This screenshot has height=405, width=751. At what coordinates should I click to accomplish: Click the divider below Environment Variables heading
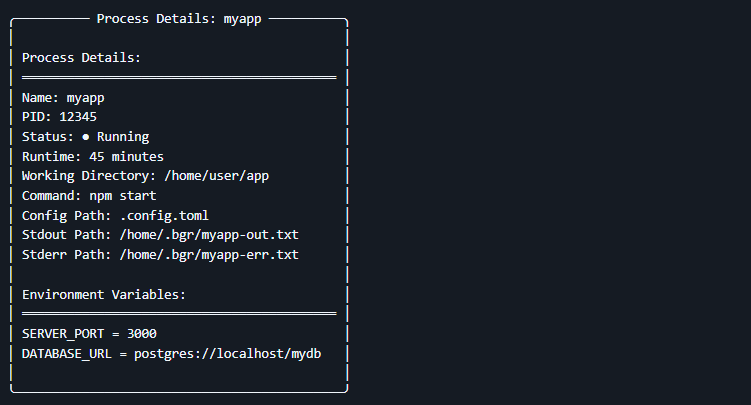point(179,314)
